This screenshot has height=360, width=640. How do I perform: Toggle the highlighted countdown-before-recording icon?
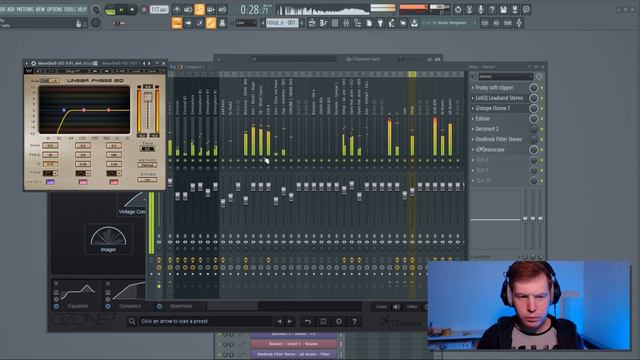tap(200, 9)
